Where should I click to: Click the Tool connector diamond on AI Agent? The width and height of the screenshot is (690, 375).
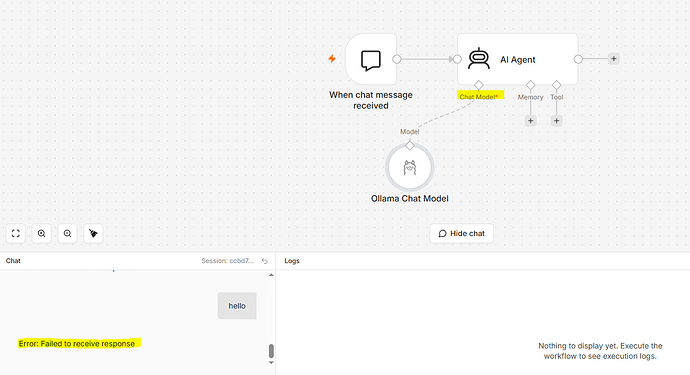click(x=557, y=85)
